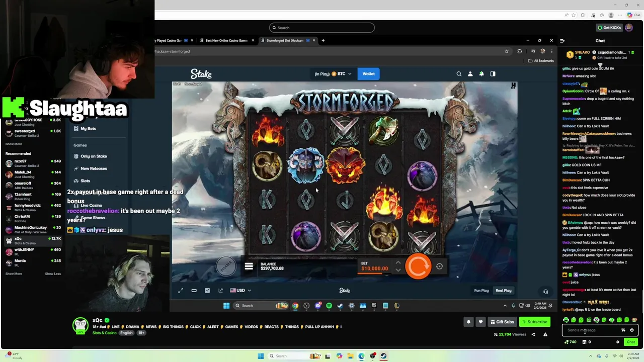Share the stream via share icon

533,334
